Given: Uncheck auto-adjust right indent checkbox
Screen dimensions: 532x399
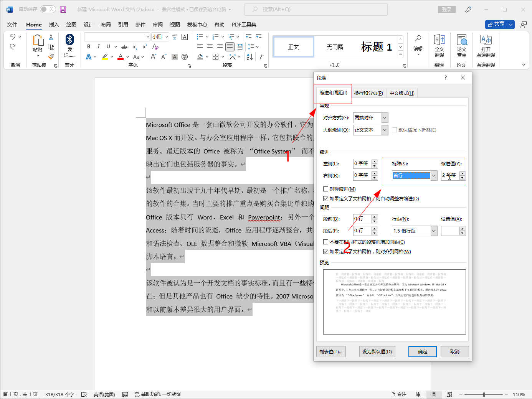Looking at the screenshot, I should 325,198.
